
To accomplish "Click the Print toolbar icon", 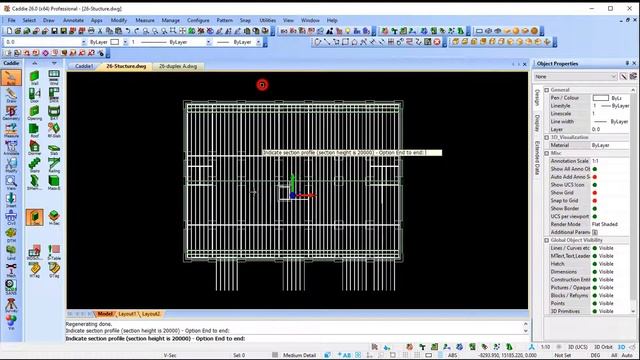I will point(91,31).
